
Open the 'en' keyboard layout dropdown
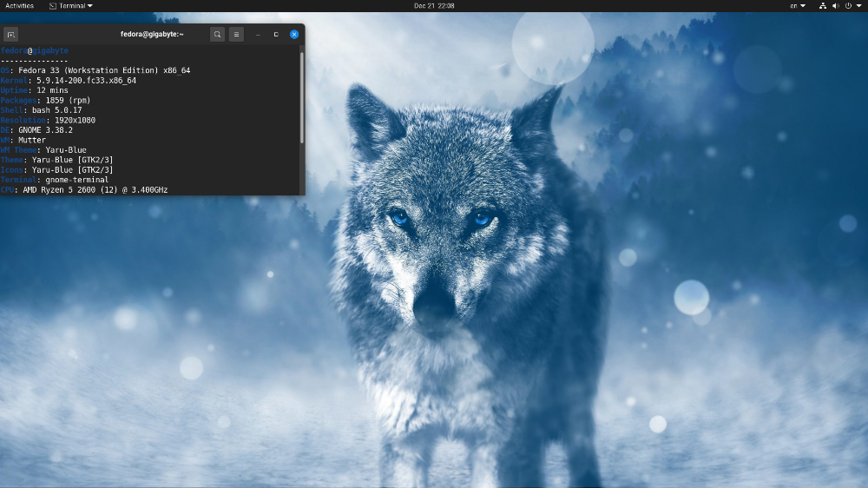(797, 5)
